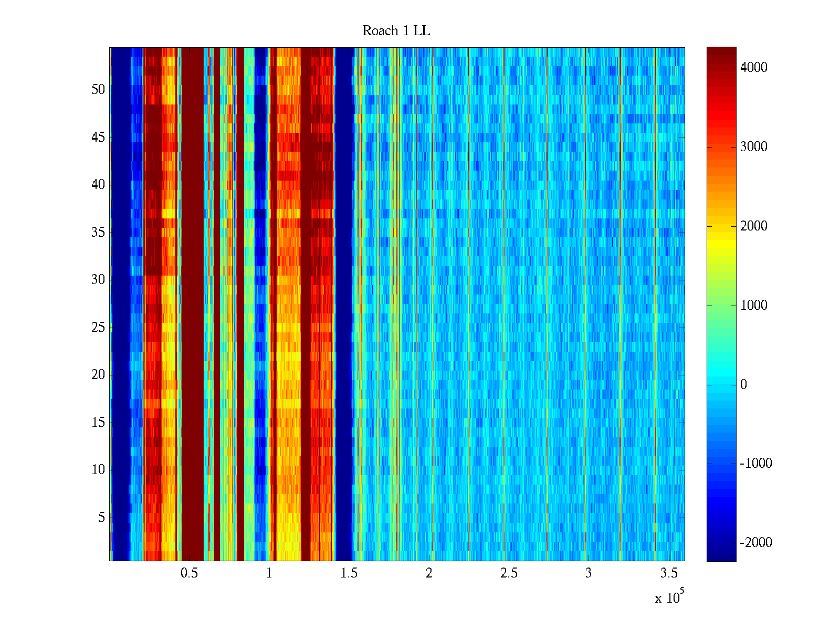Pick the yellow band in the colorbar
This screenshot has height=630, width=840.
(x=721, y=243)
